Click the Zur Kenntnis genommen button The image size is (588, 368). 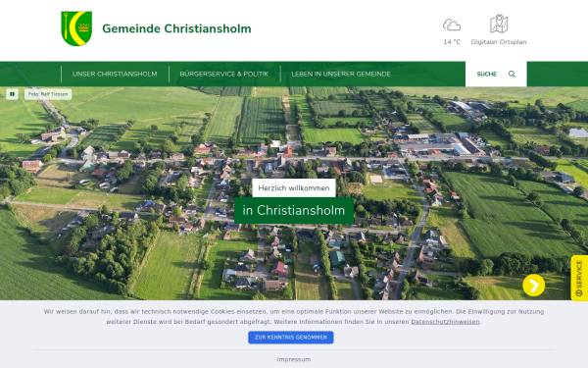(x=291, y=338)
